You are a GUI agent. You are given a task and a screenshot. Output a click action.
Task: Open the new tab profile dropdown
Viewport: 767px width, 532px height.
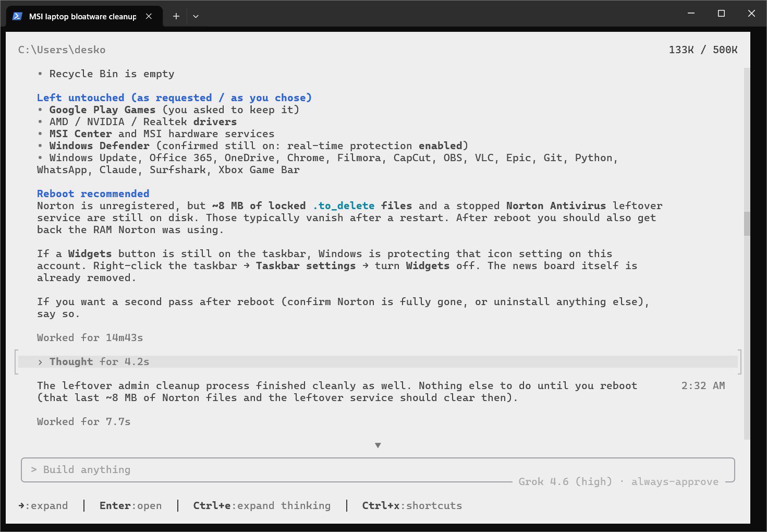pos(196,16)
